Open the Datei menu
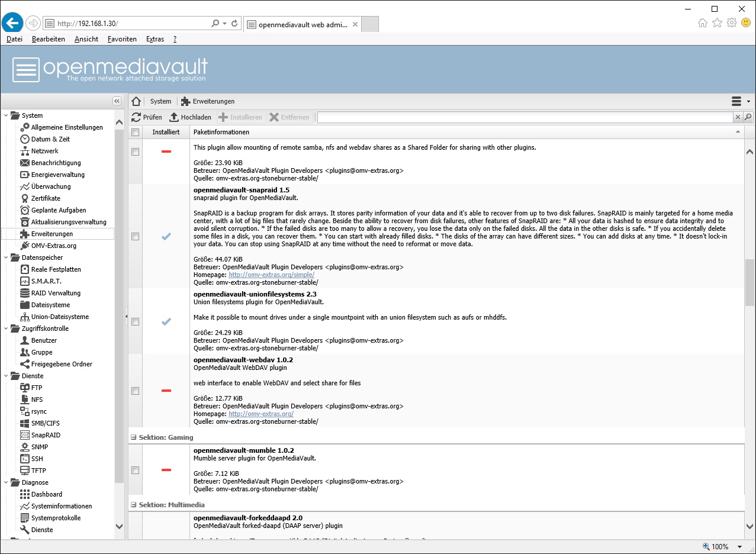756x554 pixels. point(14,39)
